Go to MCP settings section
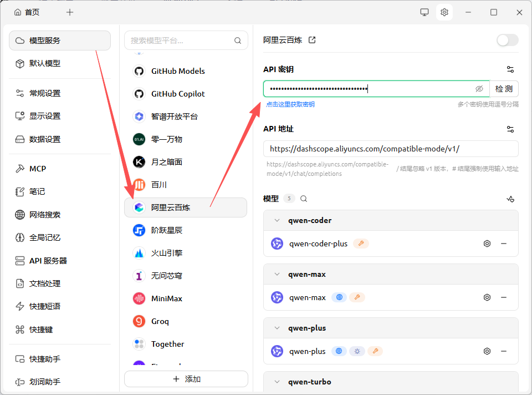The width and height of the screenshot is (532, 395). [x=38, y=169]
